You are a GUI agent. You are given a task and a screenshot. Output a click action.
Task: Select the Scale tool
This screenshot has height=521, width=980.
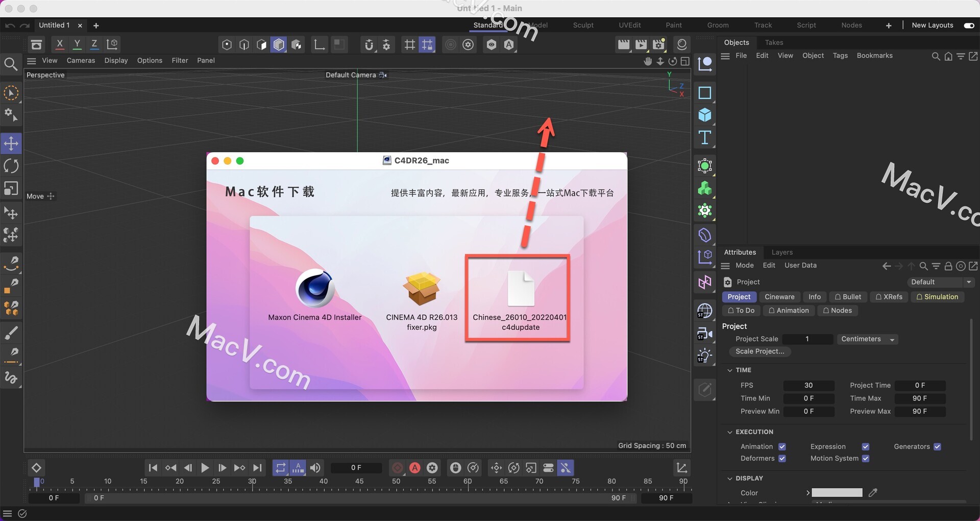point(11,188)
